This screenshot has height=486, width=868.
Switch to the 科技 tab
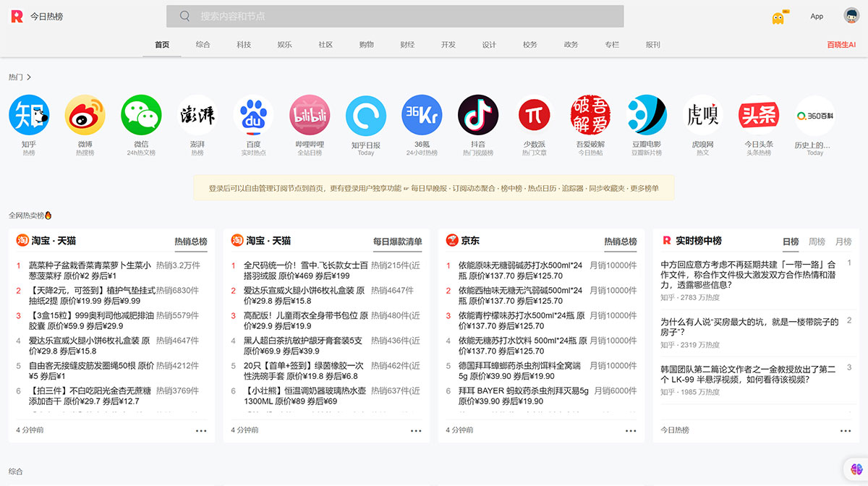243,44
